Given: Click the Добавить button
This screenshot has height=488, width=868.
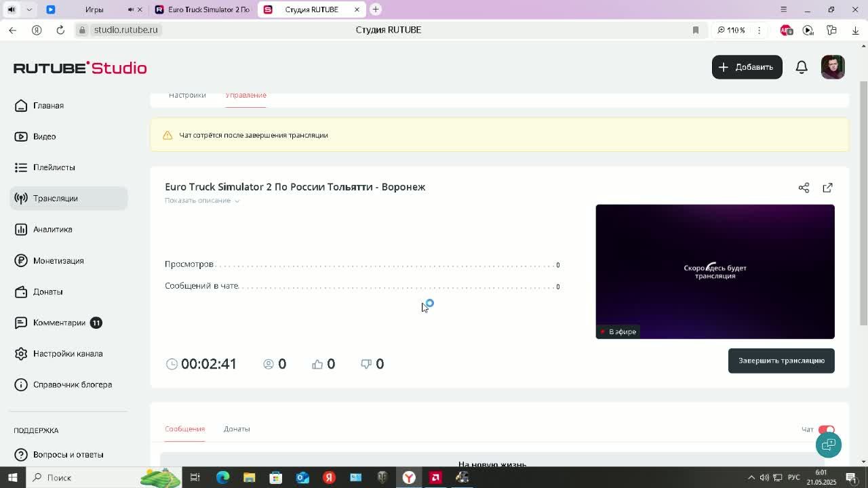Looking at the screenshot, I should 747,67.
